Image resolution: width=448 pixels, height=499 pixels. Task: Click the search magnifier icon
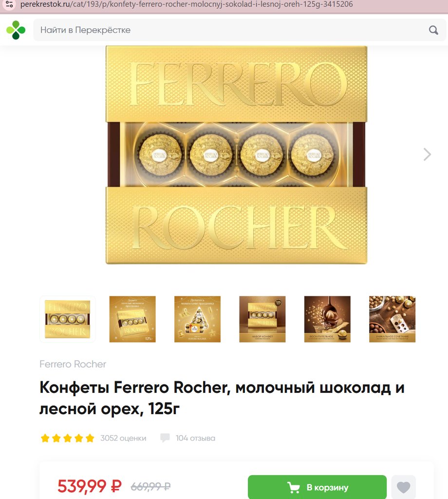coord(433,30)
